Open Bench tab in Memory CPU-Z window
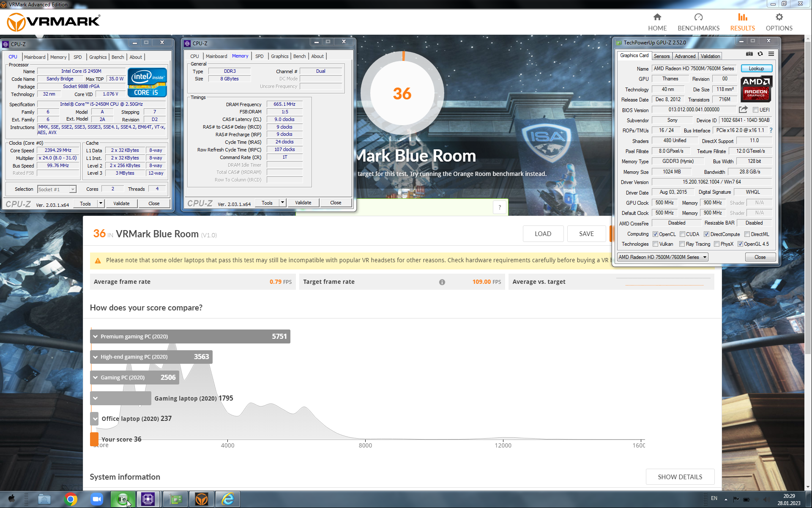This screenshot has height=508, width=812. pos(299,56)
